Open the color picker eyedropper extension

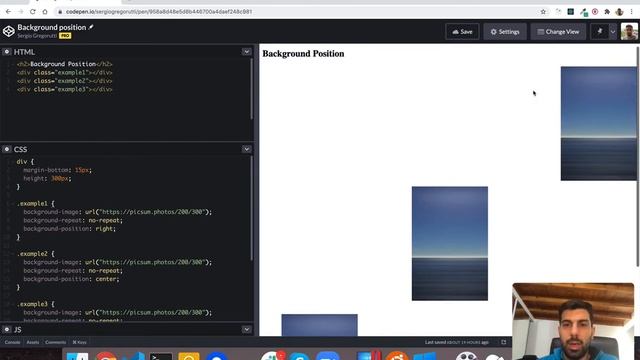583,12
